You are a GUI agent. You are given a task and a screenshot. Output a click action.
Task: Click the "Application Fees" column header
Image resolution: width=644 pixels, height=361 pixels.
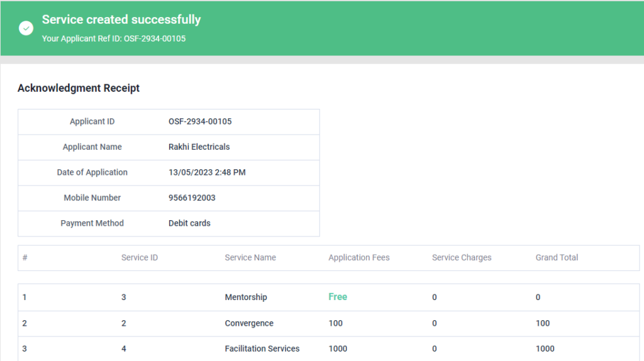(358, 257)
